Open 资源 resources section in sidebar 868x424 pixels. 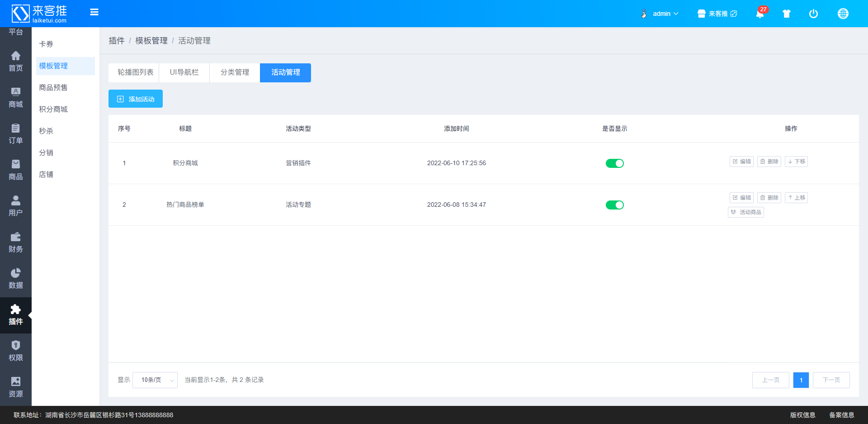[x=16, y=387]
